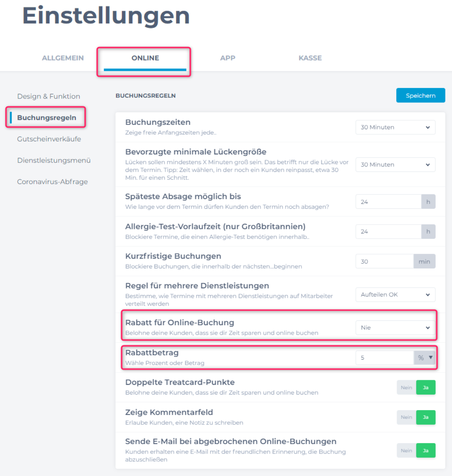Open Rabatt für Online-Buchung dropdown
Screen dimensions: 452x476
click(395, 327)
